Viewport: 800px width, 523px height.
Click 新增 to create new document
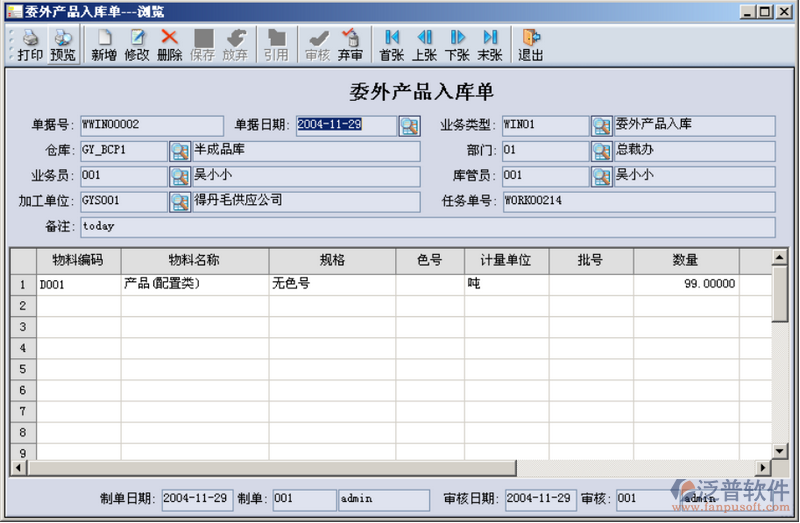point(104,45)
